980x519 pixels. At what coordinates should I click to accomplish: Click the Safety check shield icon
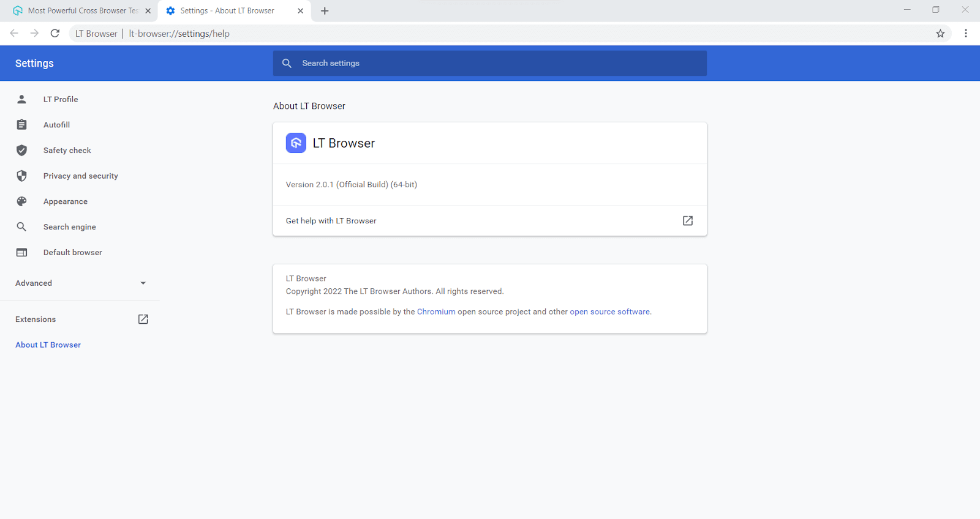pos(21,151)
